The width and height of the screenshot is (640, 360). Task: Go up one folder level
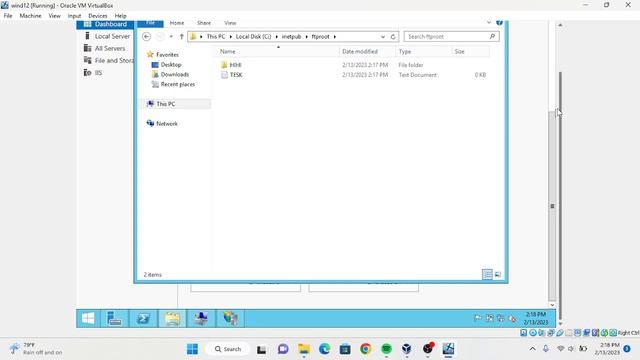point(182,37)
